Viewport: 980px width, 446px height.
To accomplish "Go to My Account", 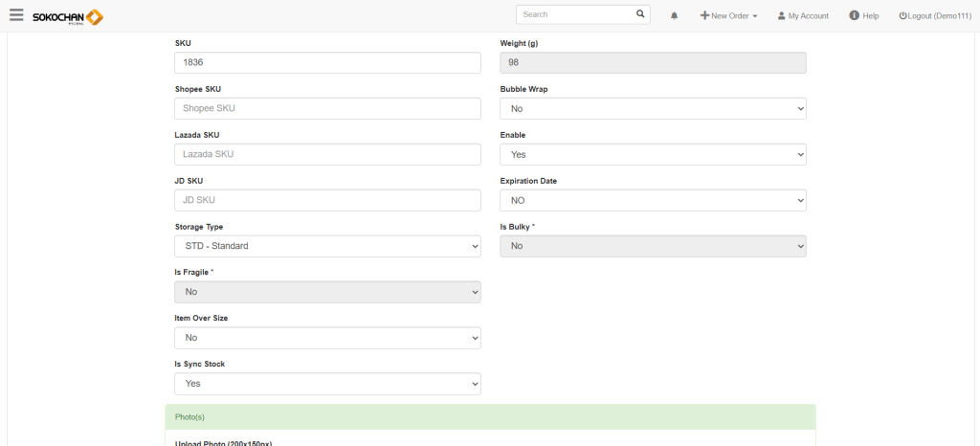I will click(803, 16).
